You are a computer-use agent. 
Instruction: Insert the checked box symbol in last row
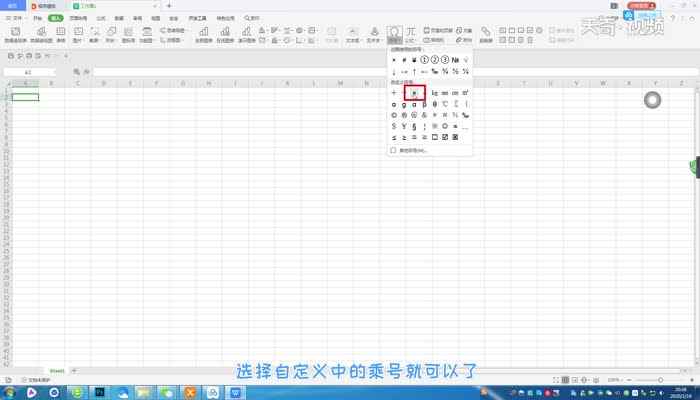click(445, 137)
